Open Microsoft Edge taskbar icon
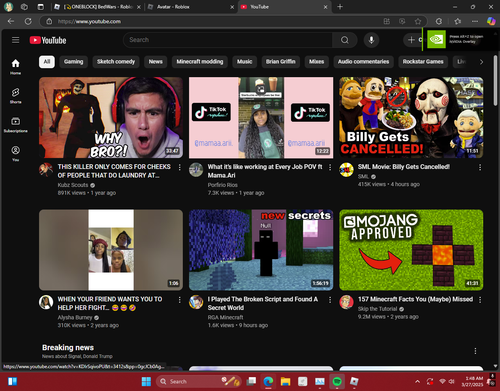The width and height of the screenshot is (500, 391). coord(268,381)
